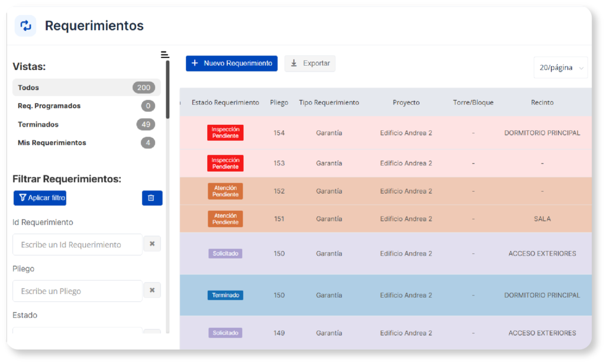Clear the Id Requerimiento field with X
The image size is (606, 364).
tap(152, 244)
